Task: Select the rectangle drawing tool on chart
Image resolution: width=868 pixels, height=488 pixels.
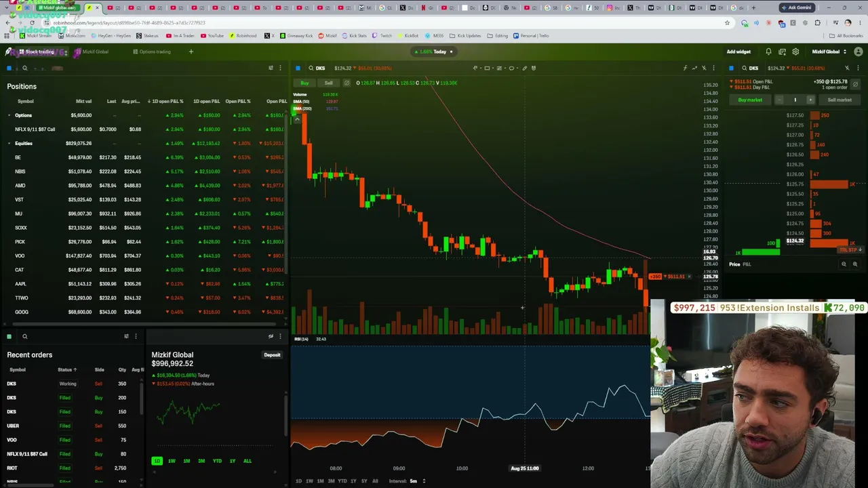Action: 487,68
